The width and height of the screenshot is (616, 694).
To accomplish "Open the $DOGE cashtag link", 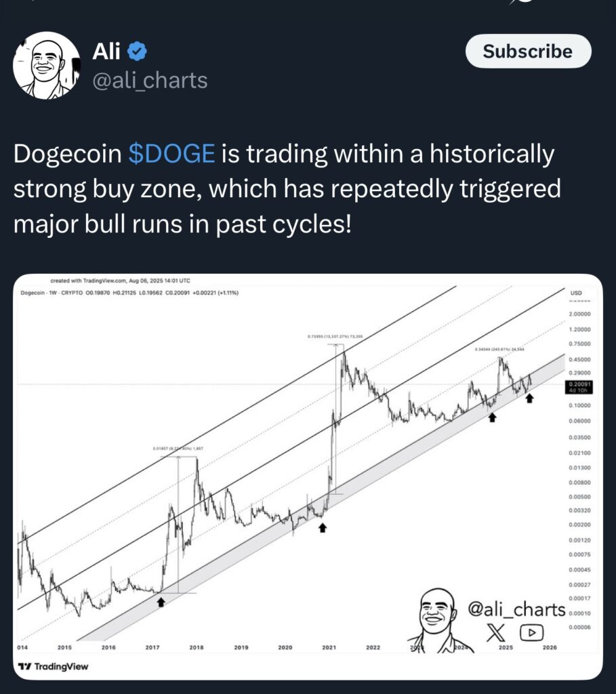I will (x=171, y=155).
